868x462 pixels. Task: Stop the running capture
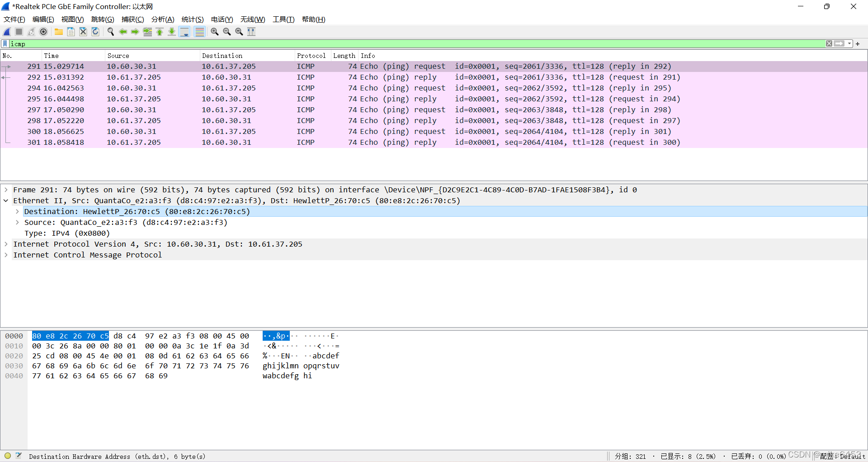point(19,32)
